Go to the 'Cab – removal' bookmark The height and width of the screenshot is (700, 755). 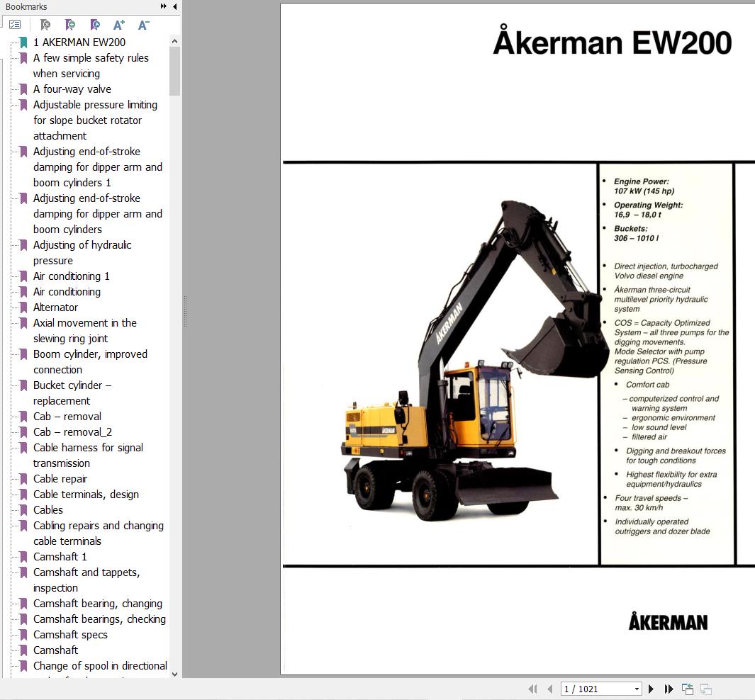click(67, 417)
